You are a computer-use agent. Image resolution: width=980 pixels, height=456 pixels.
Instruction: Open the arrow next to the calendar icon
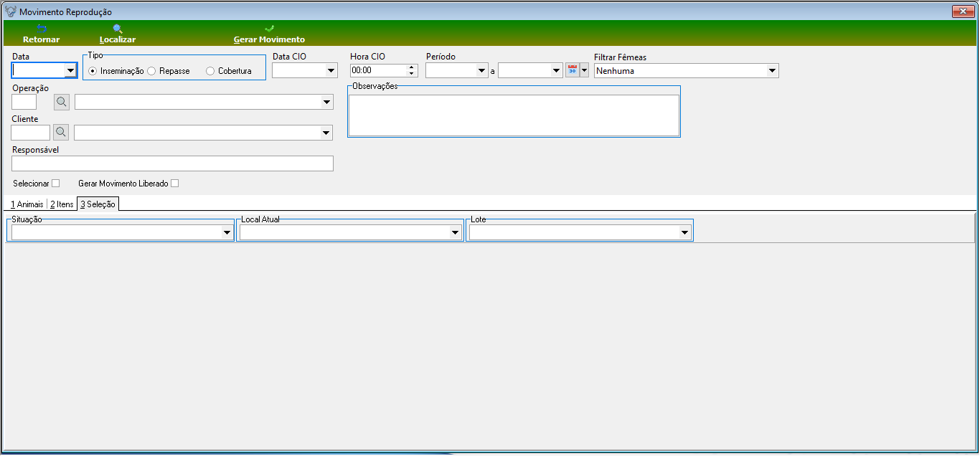[584, 70]
